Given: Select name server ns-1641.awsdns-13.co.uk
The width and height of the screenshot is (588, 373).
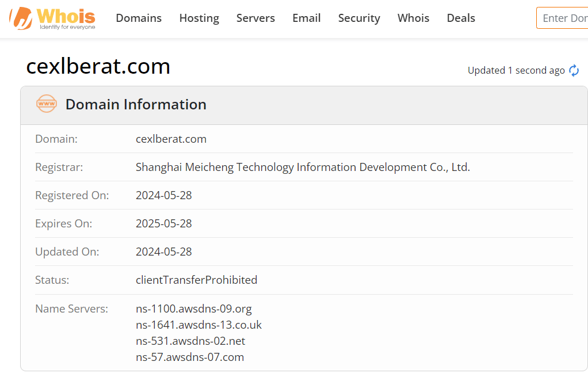Looking at the screenshot, I should pos(198,325).
